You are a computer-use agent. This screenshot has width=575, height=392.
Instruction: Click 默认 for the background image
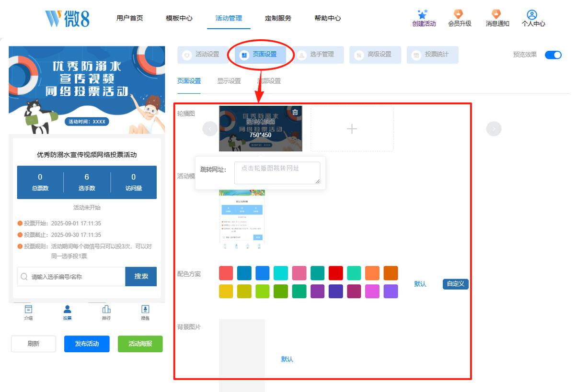click(x=287, y=359)
